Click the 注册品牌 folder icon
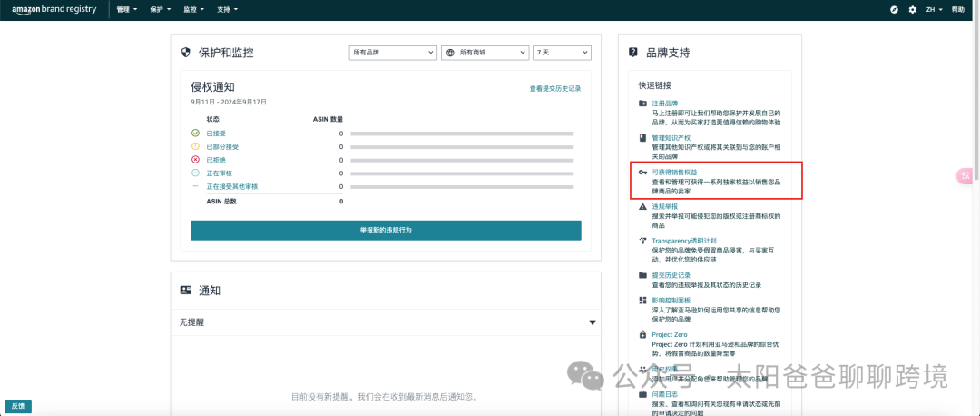980x416 pixels. [x=642, y=104]
